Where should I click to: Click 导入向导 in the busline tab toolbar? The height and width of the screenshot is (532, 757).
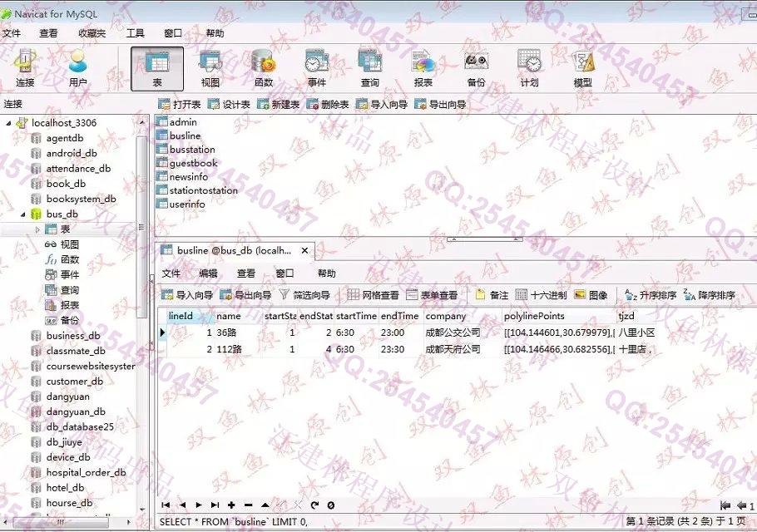coord(187,295)
